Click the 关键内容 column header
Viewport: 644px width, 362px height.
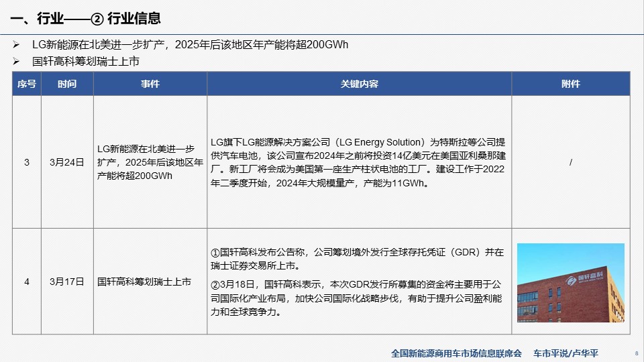click(360, 84)
